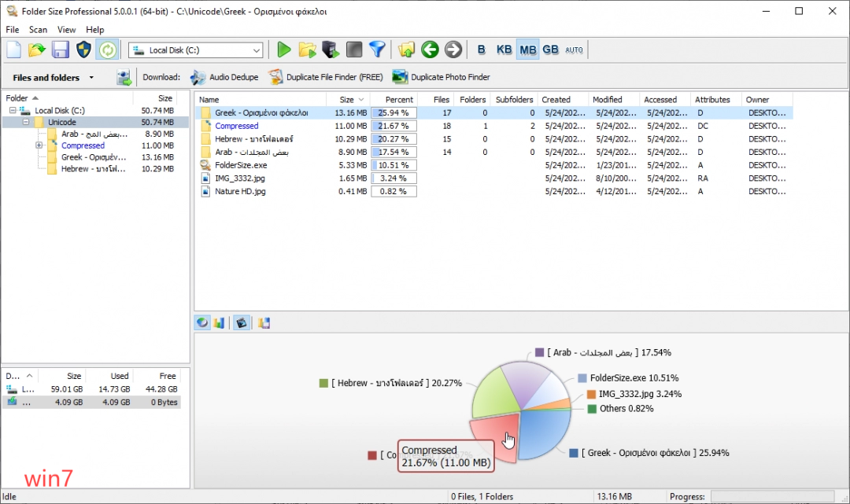This screenshot has width=850, height=504.
Task: Enable AUTO size unit display
Action: (574, 49)
